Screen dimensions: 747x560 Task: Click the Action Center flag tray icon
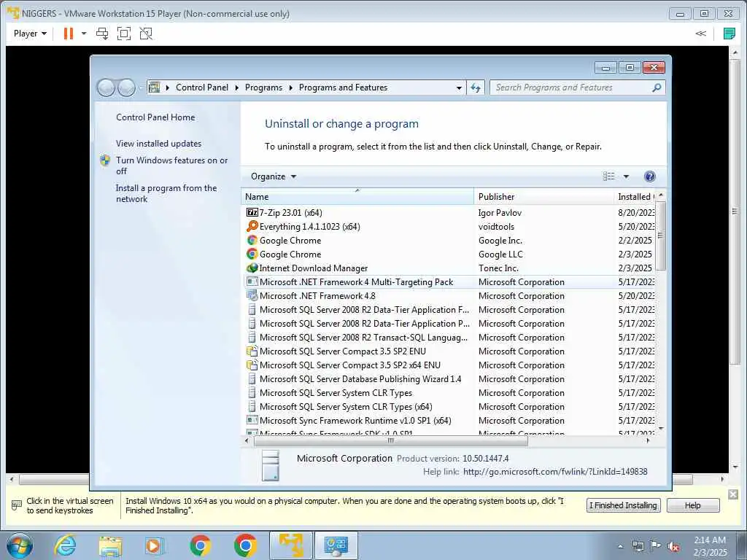pyautogui.click(x=656, y=546)
